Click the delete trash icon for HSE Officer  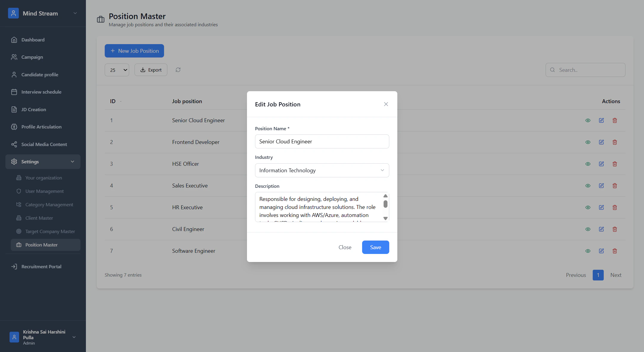(x=615, y=164)
